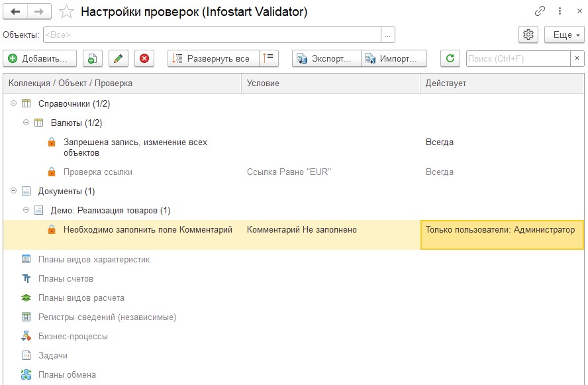588x385 pixels.
Task: Add this page to favorites star
Action: tap(66, 12)
